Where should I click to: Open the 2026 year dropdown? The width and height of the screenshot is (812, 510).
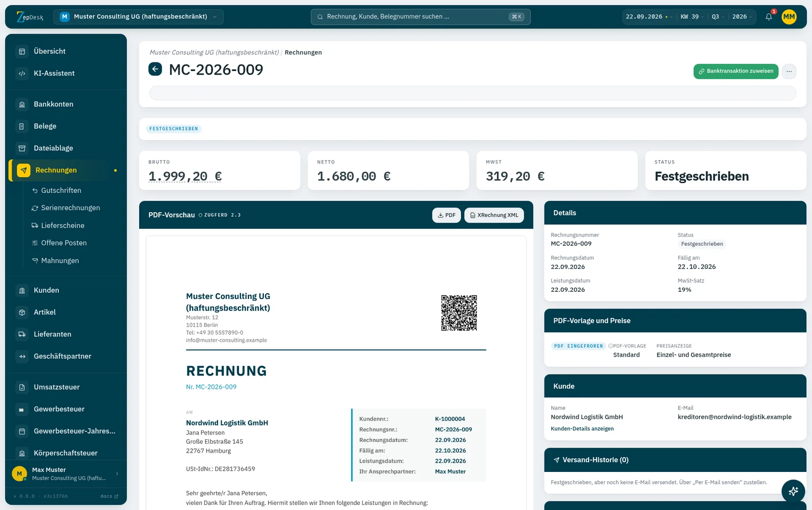click(742, 17)
